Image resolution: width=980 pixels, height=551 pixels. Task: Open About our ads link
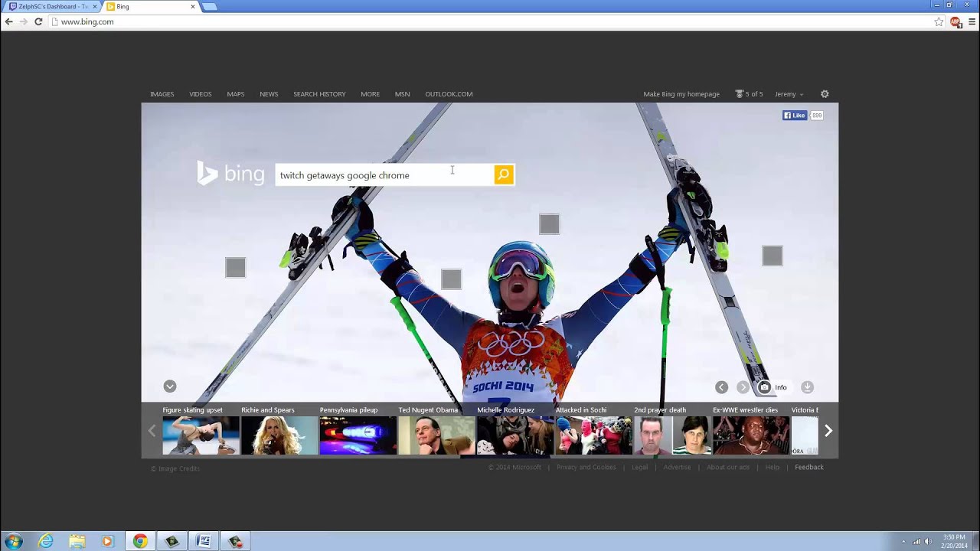pyautogui.click(x=728, y=467)
